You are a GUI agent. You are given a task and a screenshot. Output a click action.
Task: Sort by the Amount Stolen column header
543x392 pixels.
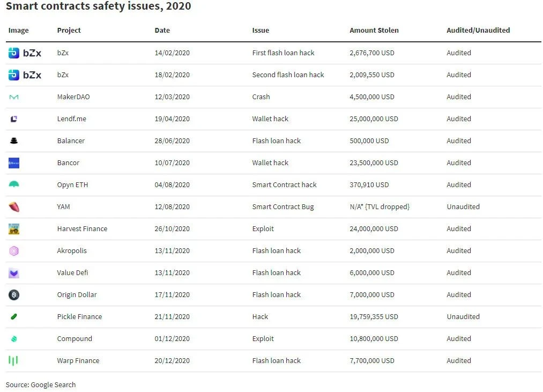click(x=374, y=31)
